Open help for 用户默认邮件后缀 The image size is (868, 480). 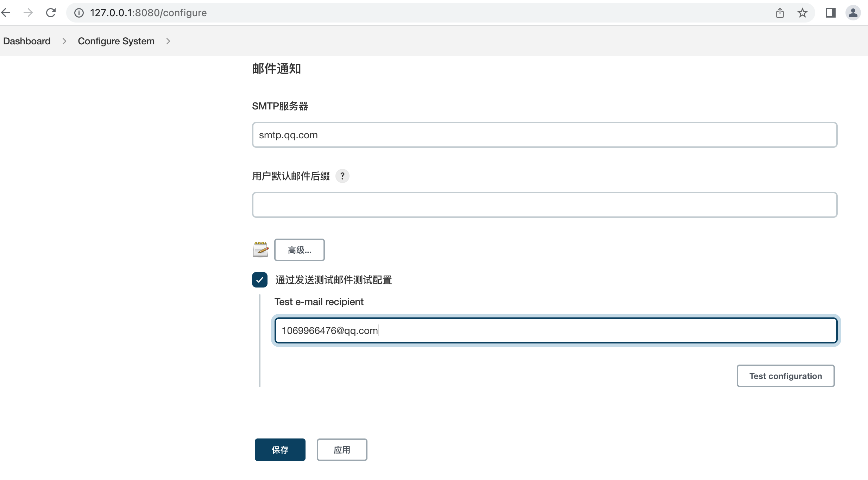point(342,176)
